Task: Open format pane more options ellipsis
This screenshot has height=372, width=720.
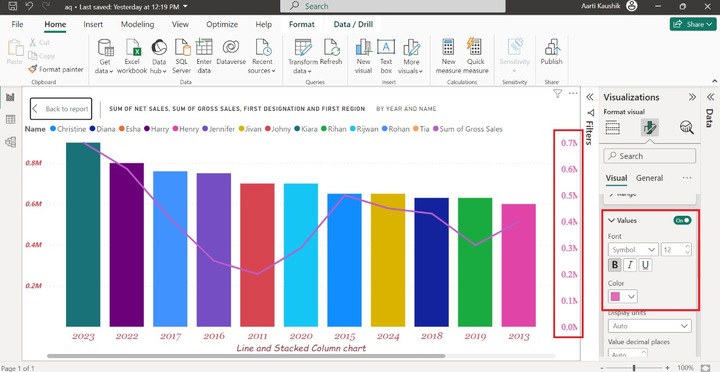Action: [687, 178]
